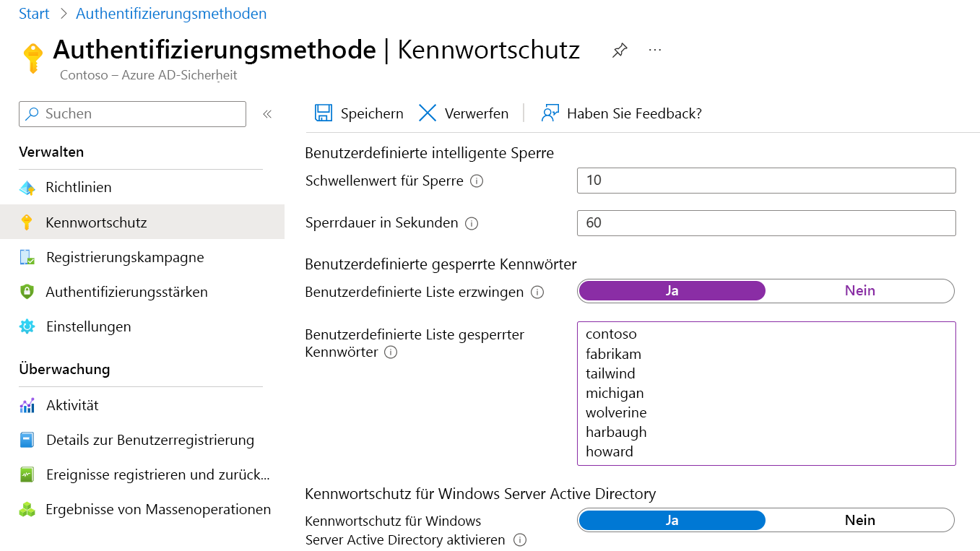Viewport: 980px width, 551px height.
Task: Click 'Benutzerdefinierte gesperrte Kennwörter' heading
Action: 441,264
